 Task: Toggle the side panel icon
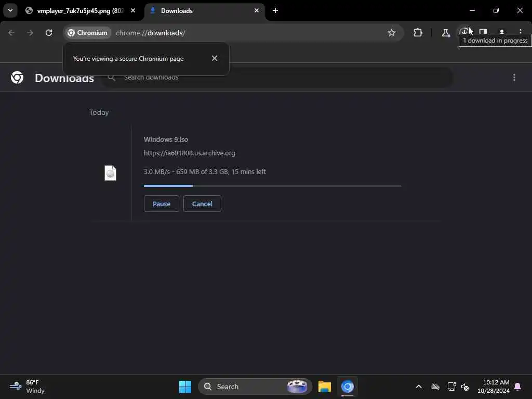click(x=483, y=32)
